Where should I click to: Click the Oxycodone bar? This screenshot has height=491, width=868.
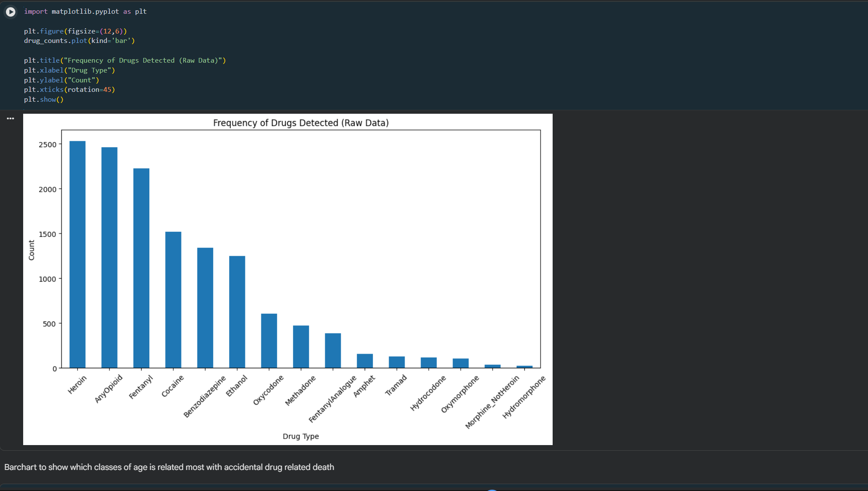pos(269,341)
